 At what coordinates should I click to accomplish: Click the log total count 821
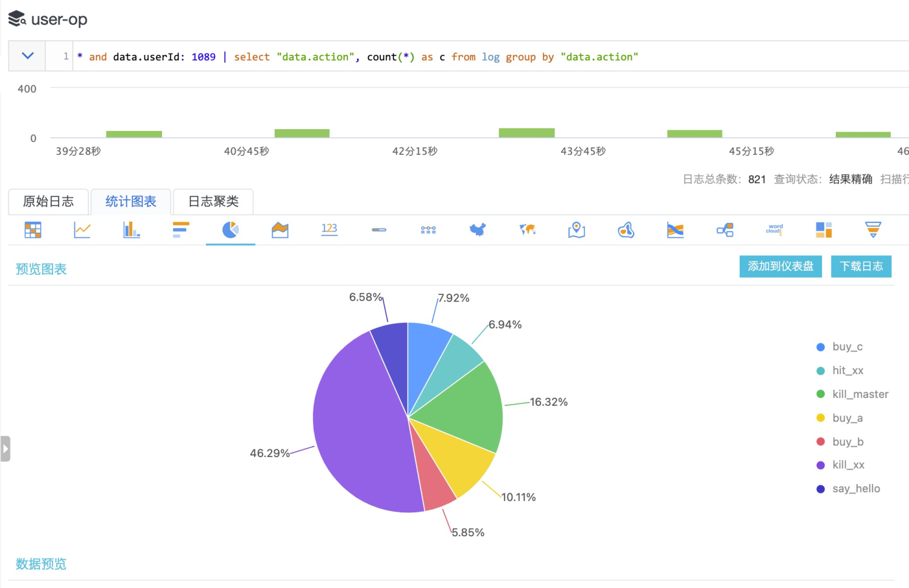pyautogui.click(x=757, y=179)
